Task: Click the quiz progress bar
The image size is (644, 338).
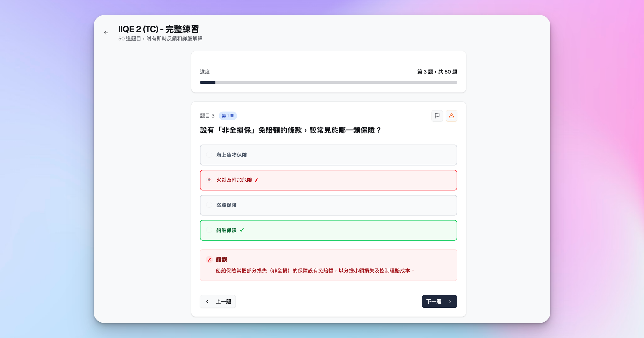Action: (328, 83)
